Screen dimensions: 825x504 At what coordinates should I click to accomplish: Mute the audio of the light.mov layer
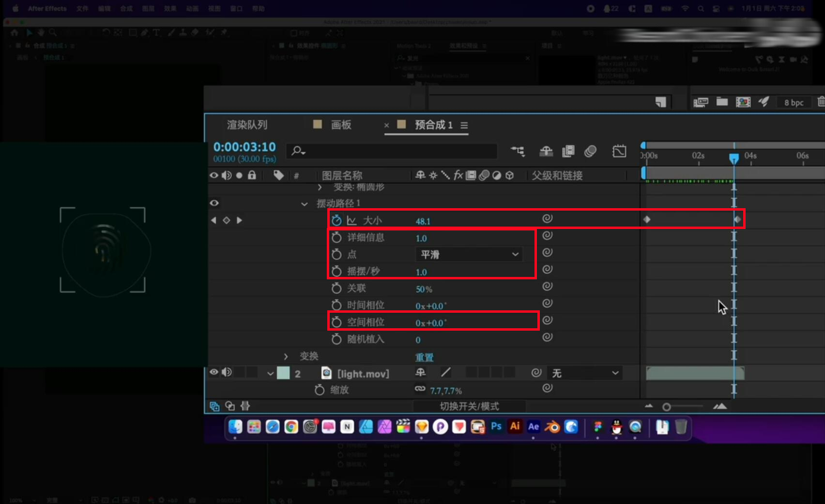tap(227, 372)
